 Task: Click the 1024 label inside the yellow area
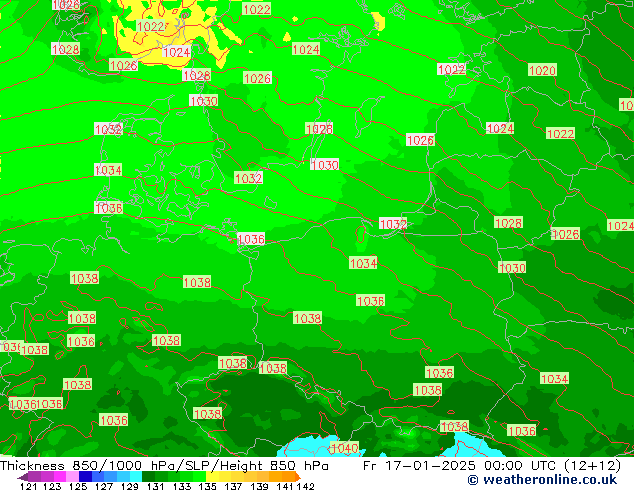coord(176,52)
